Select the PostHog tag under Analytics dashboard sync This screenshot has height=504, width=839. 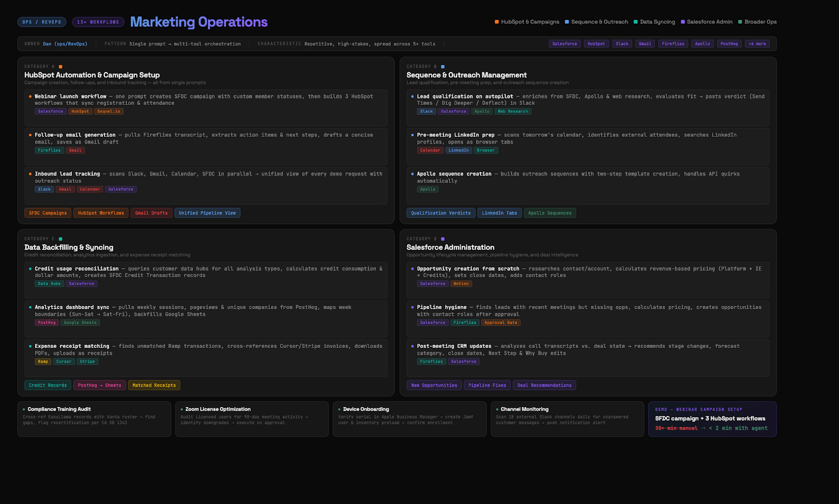click(46, 322)
